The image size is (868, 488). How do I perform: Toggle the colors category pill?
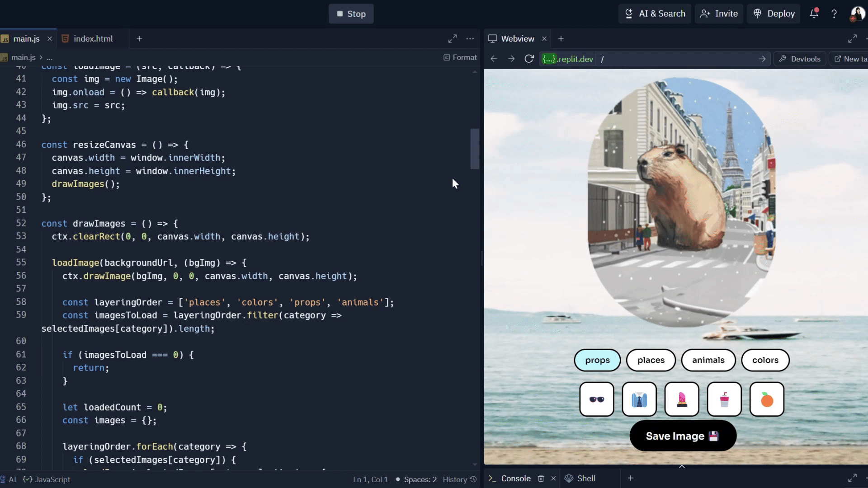[765, 360]
